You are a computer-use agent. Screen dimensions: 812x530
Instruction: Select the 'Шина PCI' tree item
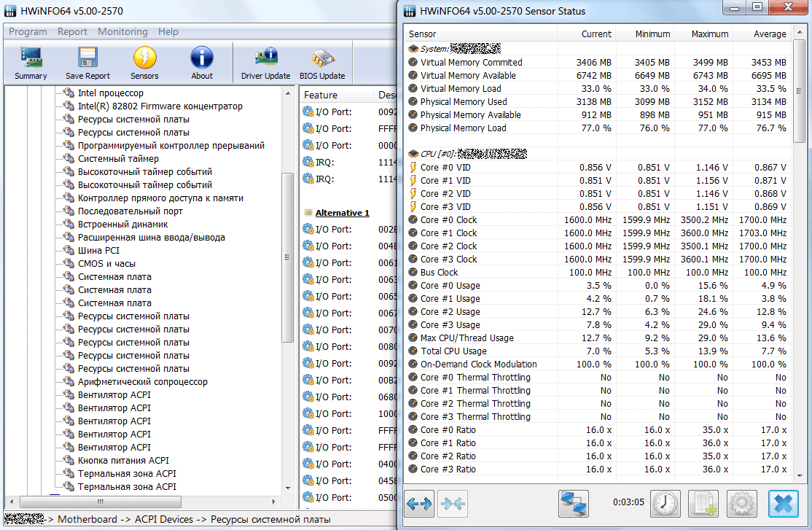pos(98,251)
